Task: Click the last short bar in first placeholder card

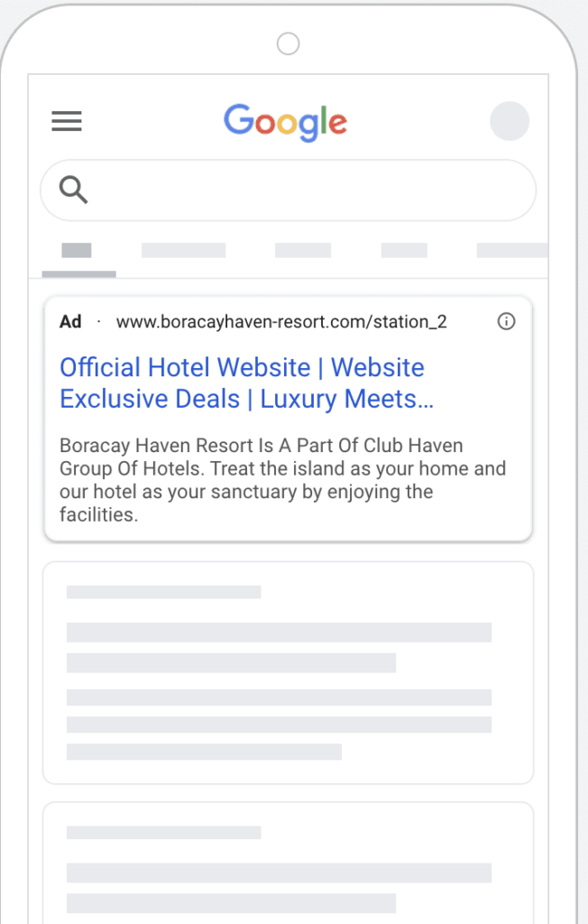Action: [x=204, y=752]
